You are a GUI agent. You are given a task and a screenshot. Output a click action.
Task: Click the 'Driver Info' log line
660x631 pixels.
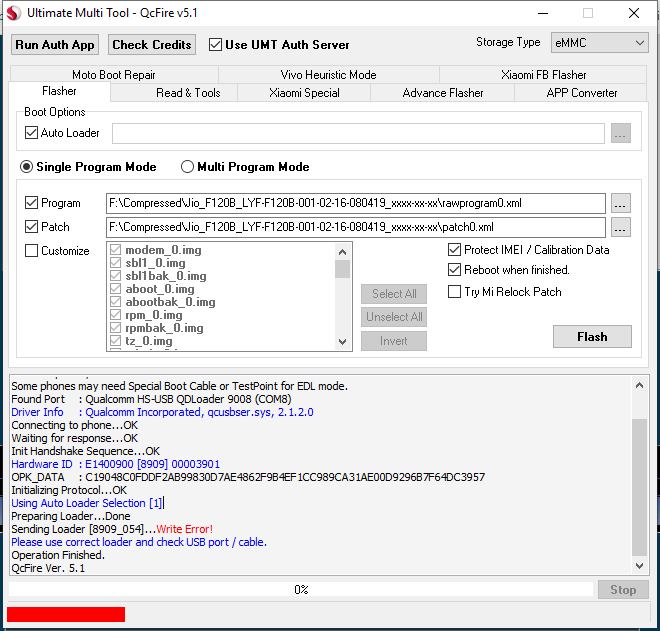162,412
